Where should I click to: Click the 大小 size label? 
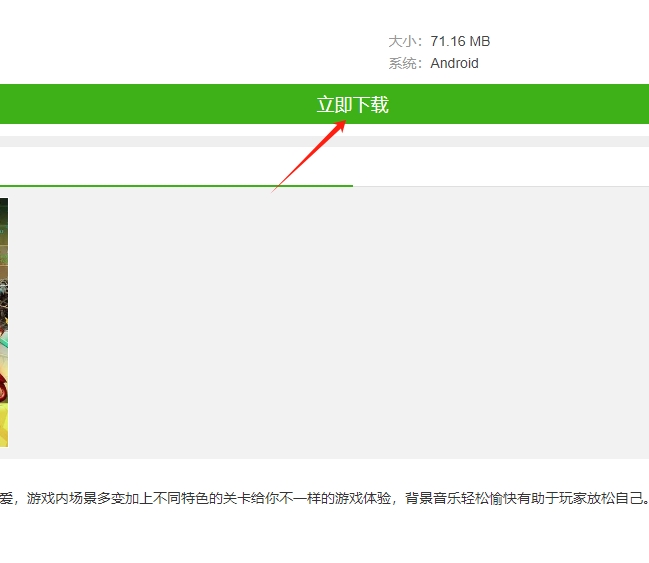tap(404, 41)
